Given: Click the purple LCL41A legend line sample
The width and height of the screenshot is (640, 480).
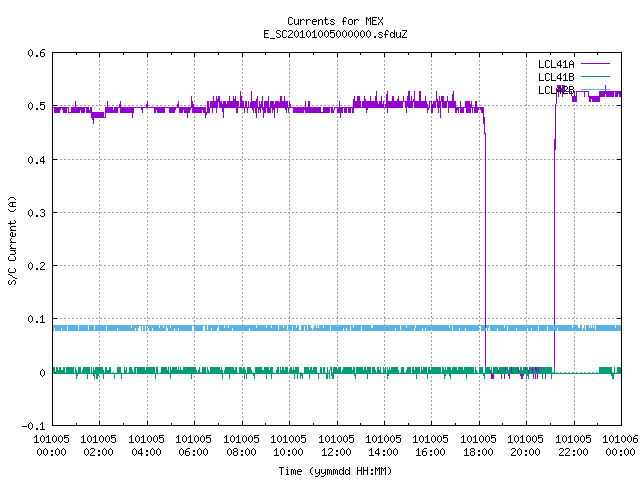Looking at the screenshot, I should (596, 64).
